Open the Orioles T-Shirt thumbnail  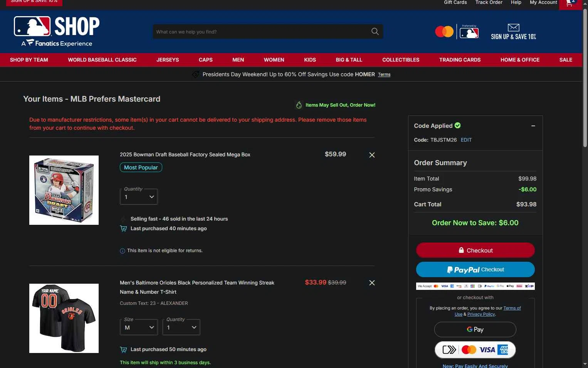click(x=64, y=318)
